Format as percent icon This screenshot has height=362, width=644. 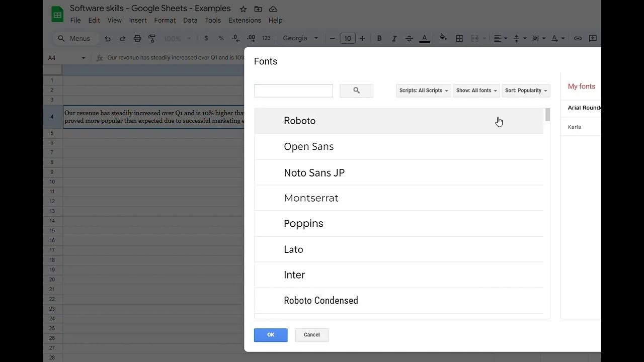[x=221, y=38]
